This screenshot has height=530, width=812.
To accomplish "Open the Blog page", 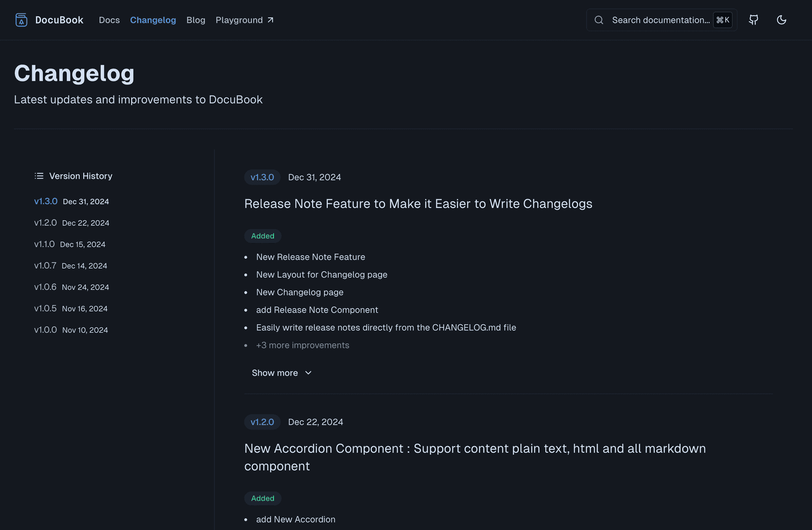I will tap(196, 20).
